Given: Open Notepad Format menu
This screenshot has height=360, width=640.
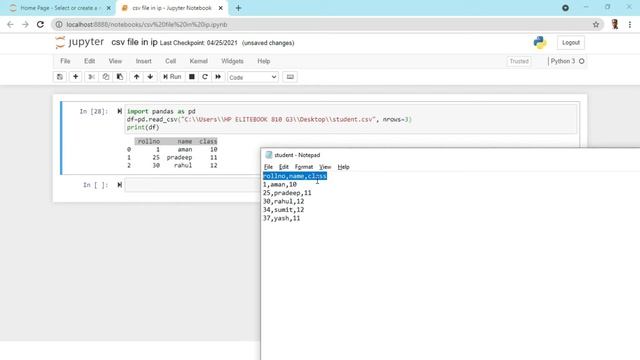Looking at the screenshot, I should (304, 167).
